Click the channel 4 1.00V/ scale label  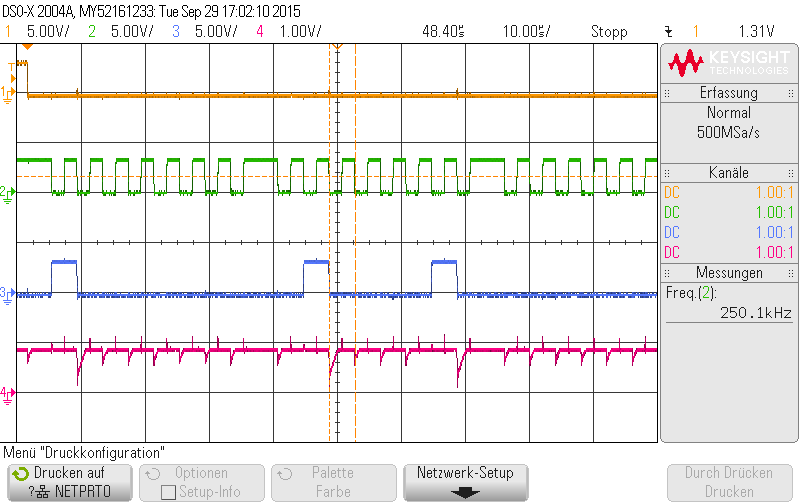(300, 32)
